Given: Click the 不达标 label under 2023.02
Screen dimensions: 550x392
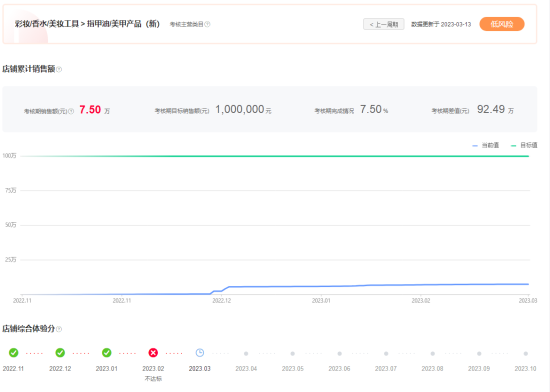Looking at the screenshot, I should point(153,379).
